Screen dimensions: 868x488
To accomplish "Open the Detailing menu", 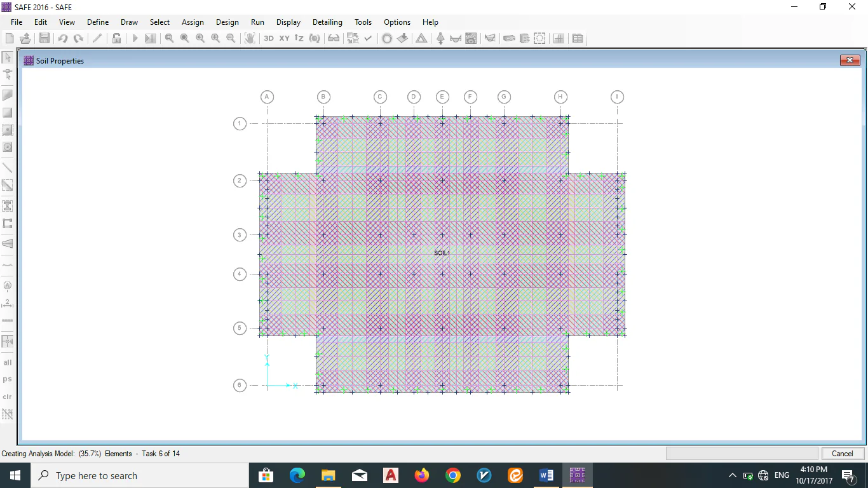I will (327, 22).
